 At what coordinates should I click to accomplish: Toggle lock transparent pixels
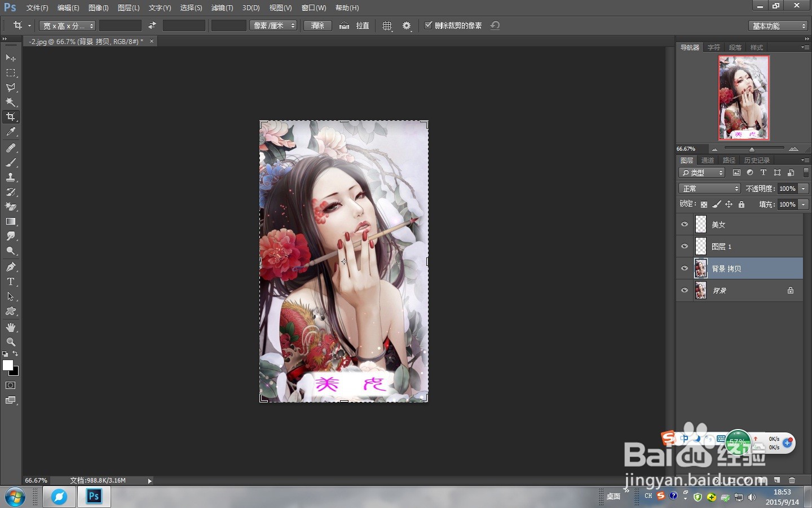(704, 204)
